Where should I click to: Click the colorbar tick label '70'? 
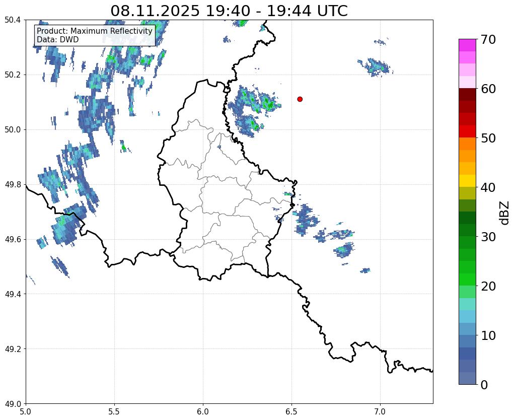coord(488,39)
